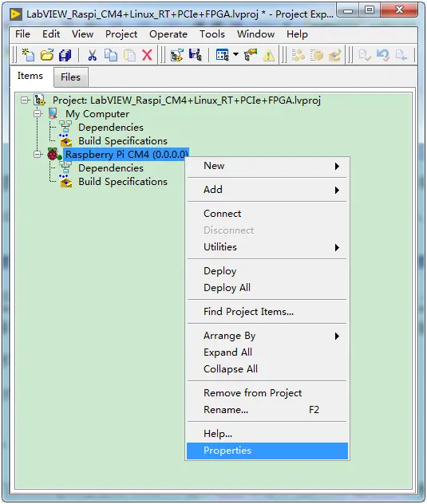Choose Remove from Project
Viewport: 427px width, 504px height.
coord(267,393)
